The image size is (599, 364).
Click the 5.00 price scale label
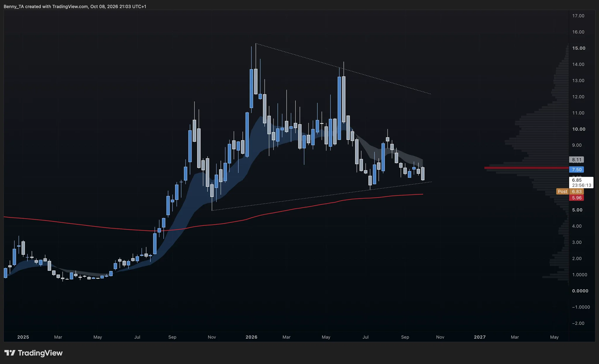(577, 210)
